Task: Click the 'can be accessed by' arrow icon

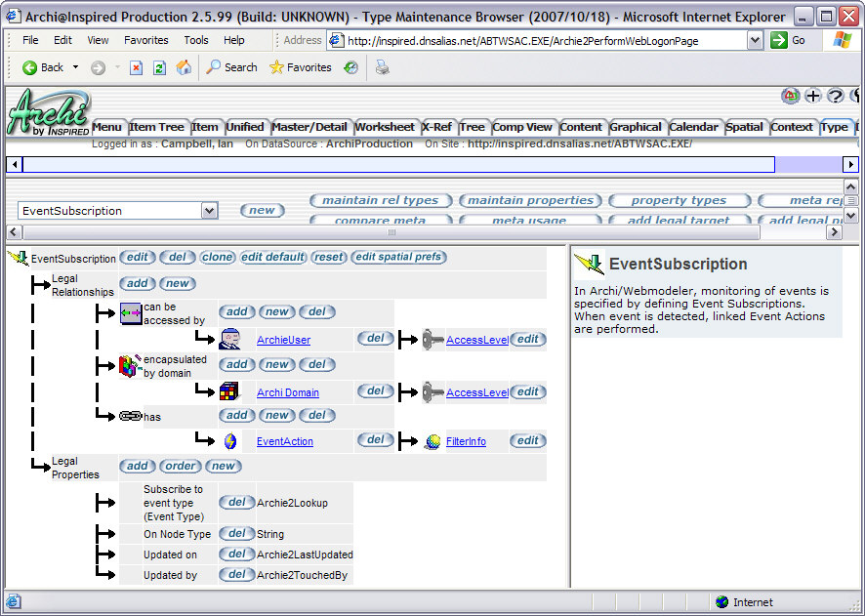Action: (131, 314)
